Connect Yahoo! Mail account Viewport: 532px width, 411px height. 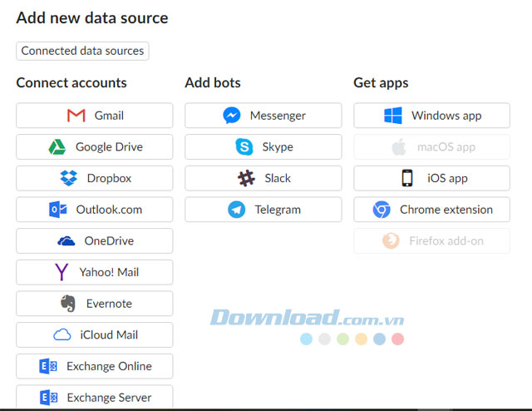click(x=94, y=272)
